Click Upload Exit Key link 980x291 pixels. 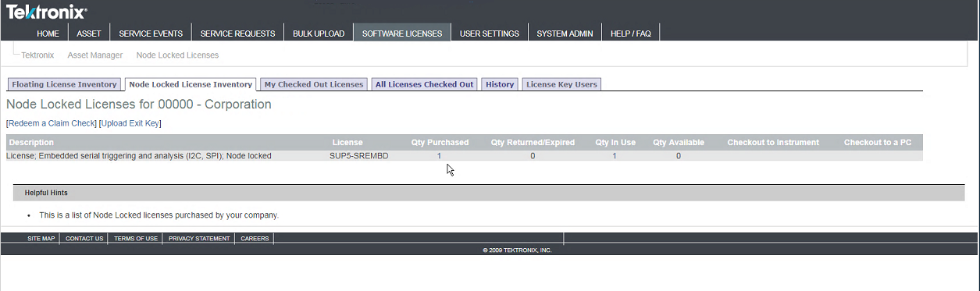pyautogui.click(x=130, y=123)
